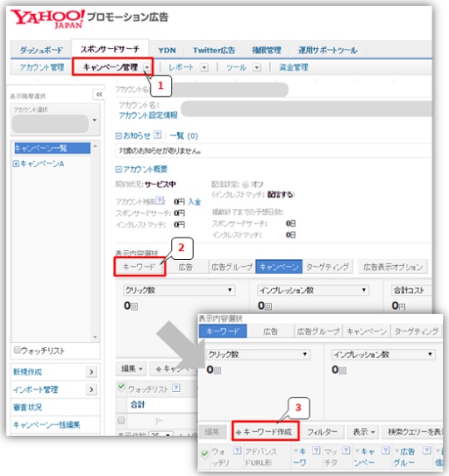Open arrow icon beside 新規作成
Viewport: 449px width, 476px height.
coord(91,372)
